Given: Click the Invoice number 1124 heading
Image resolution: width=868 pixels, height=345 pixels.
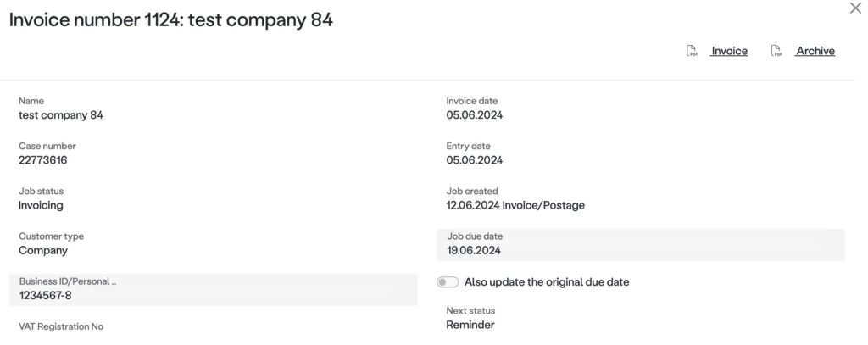Looking at the screenshot, I should [x=170, y=20].
